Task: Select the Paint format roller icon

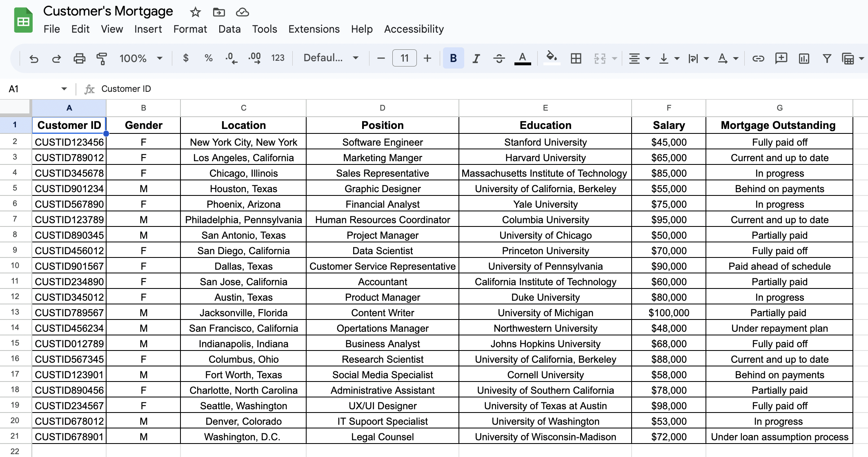Action: [102, 58]
